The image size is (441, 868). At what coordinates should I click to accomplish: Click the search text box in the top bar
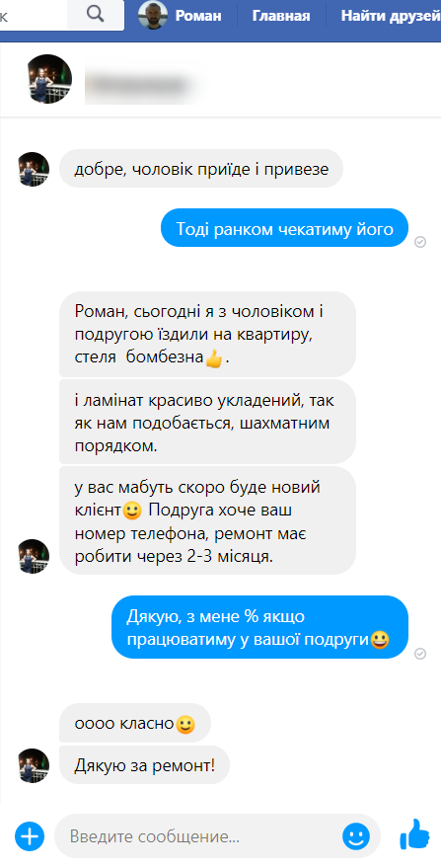click(x=35, y=15)
